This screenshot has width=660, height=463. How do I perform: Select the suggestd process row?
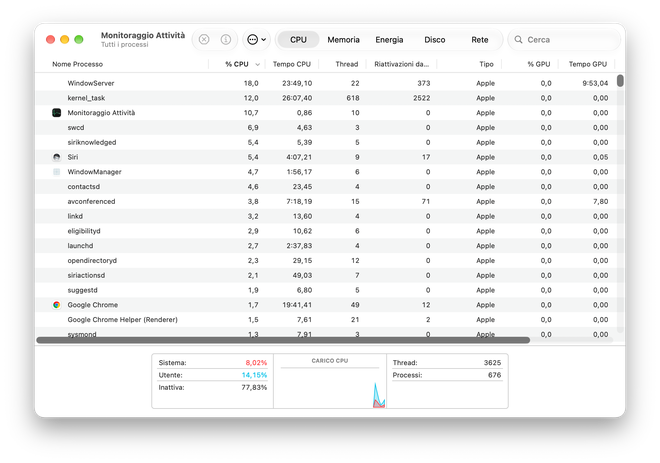326,290
